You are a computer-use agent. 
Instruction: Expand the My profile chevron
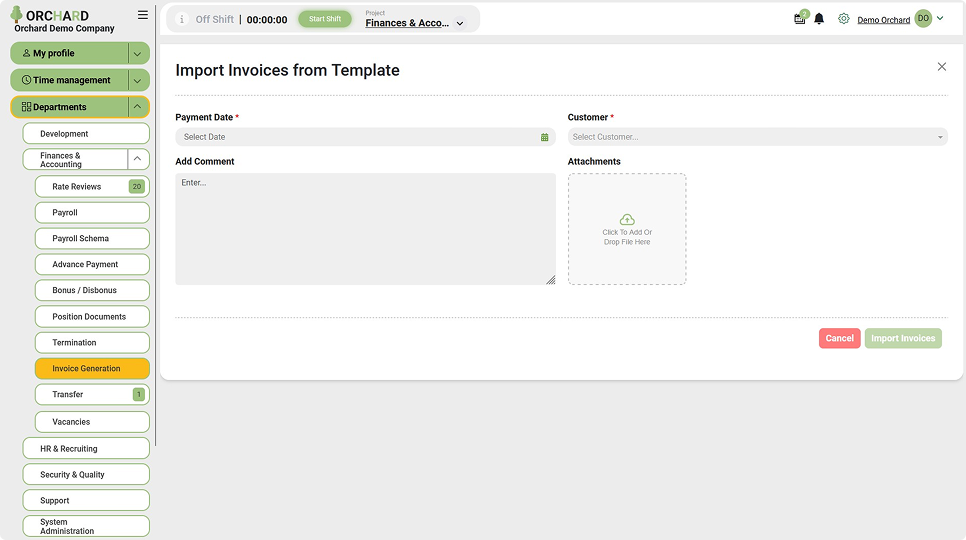[138, 54]
